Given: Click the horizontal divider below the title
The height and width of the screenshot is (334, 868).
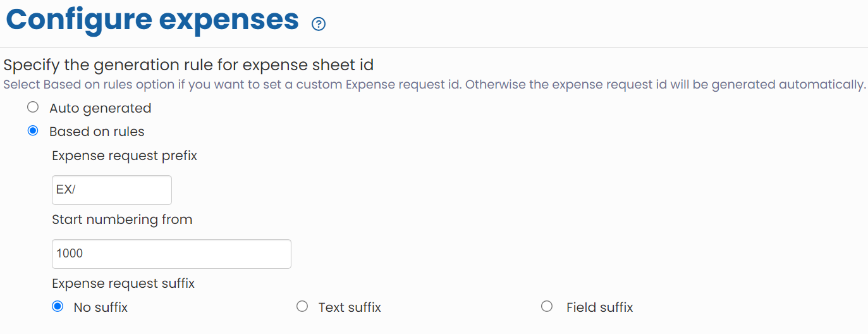Looking at the screenshot, I should [434, 47].
